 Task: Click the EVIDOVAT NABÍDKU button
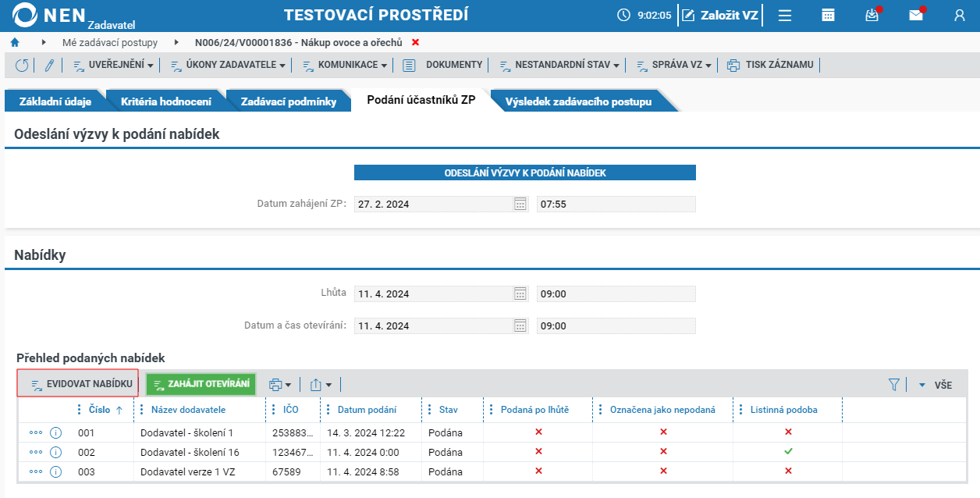[78, 384]
